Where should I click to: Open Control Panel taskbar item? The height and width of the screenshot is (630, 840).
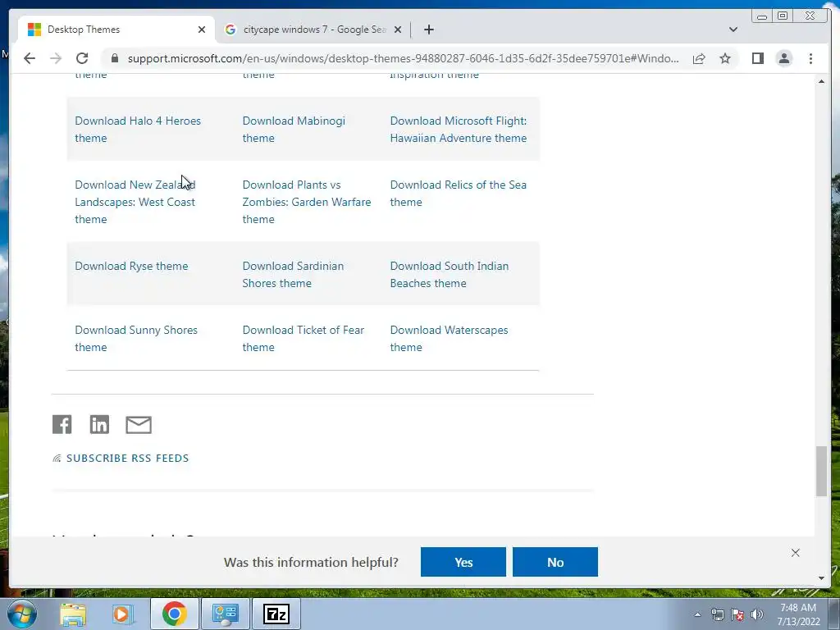(x=225, y=614)
